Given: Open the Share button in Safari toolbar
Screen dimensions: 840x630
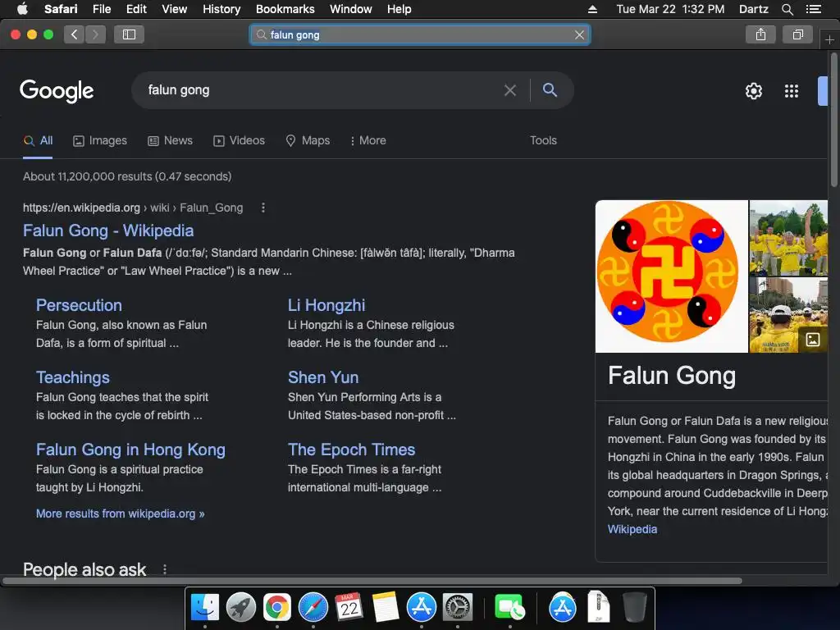Looking at the screenshot, I should [x=760, y=34].
